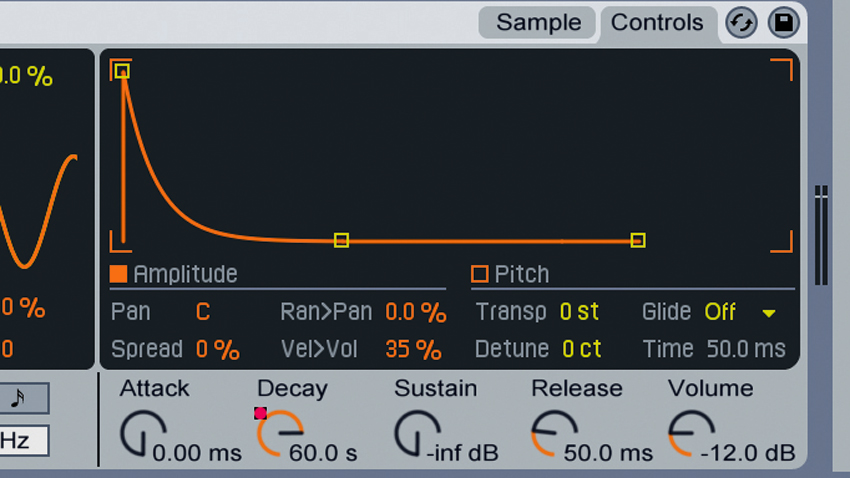Screen dimensions: 850x478
Task: Click the Transp 0 st value
Action: click(x=579, y=312)
